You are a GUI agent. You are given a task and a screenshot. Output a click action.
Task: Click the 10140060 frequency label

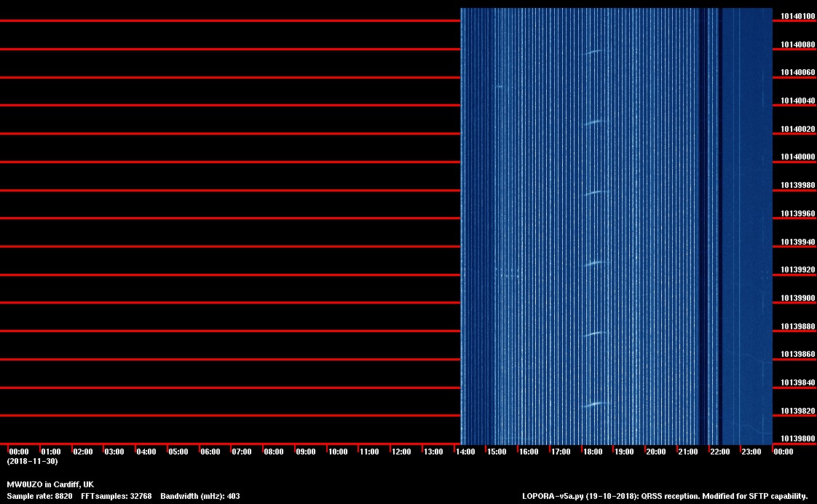(797, 73)
